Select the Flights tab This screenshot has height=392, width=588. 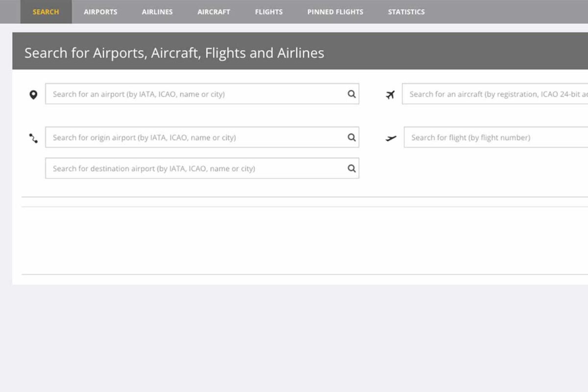[x=269, y=12]
